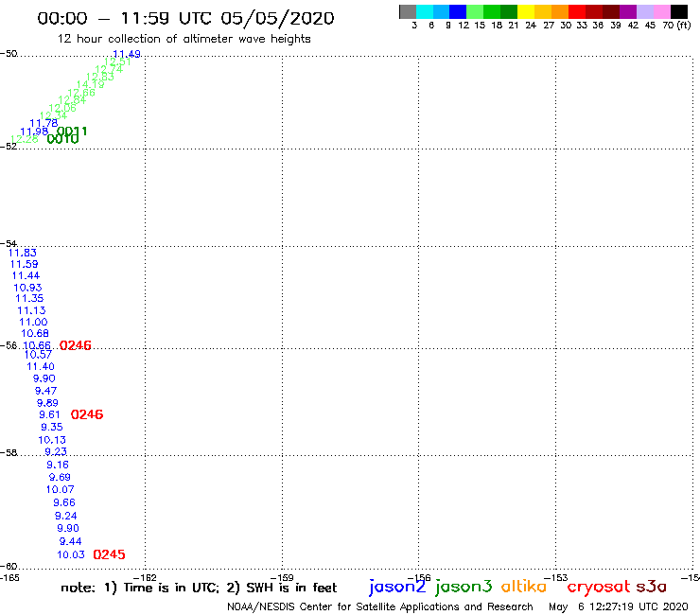Click the wave height value '9.16'

pyautogui.click(x=58, y=465)
